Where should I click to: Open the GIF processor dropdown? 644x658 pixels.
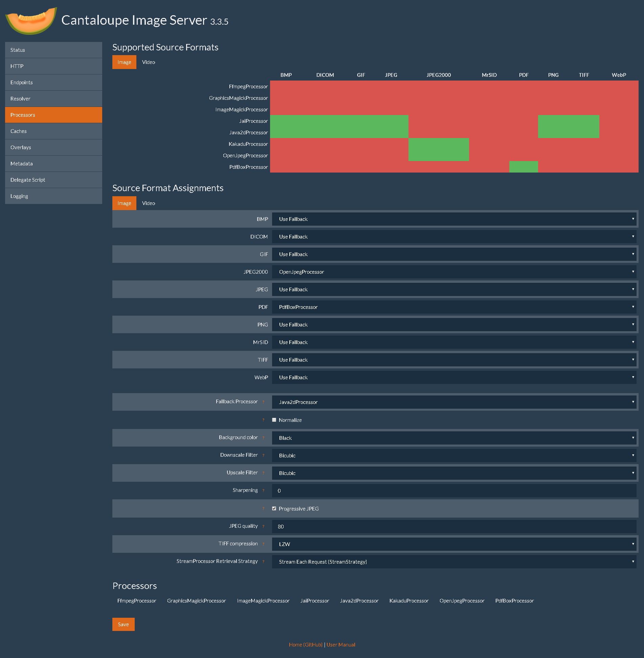[454, 254]
